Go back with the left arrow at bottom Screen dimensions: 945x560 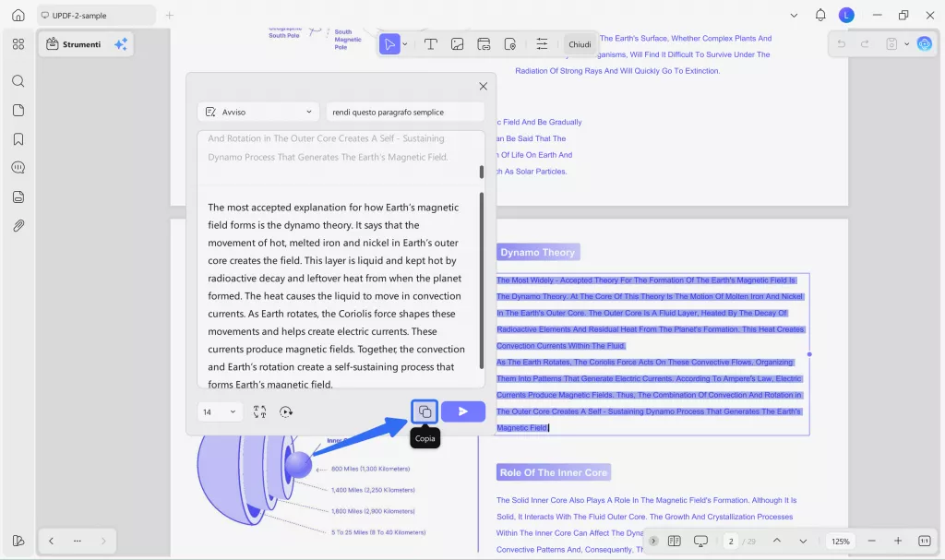[x=52, y=541]
